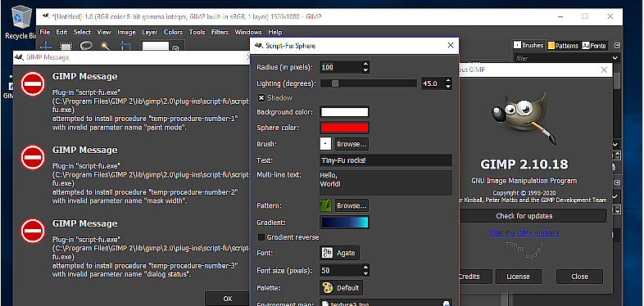The height and width of the screenshot is (306, 644).
Task: Click Close button in About GIMP
Action: click(x=579, y=277)
